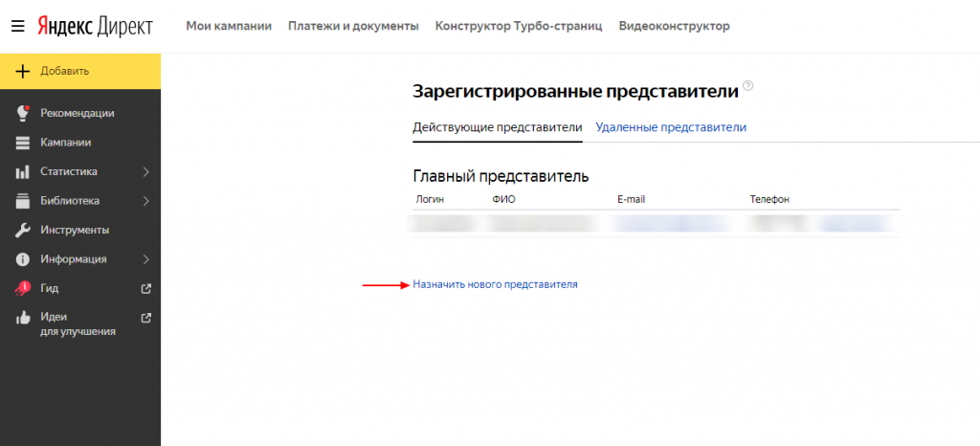The width and height of the screenshot is (980, 446).
Task: Expand the Статистика submenu chevron
Action: coord(146,171)
